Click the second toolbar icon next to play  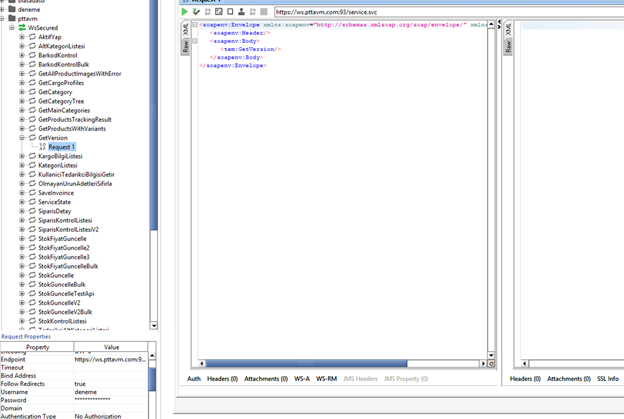(197, 12)
